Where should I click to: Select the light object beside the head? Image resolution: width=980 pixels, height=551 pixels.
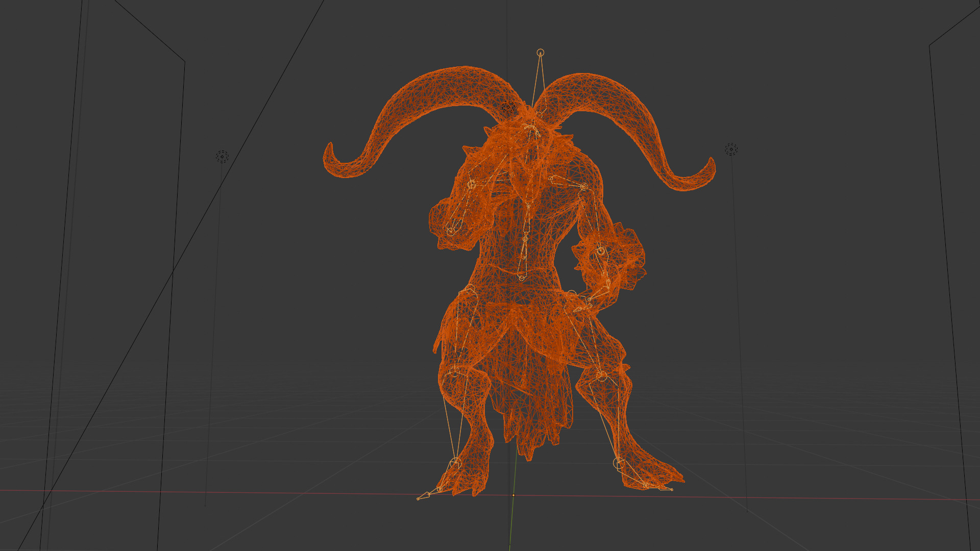508,108
